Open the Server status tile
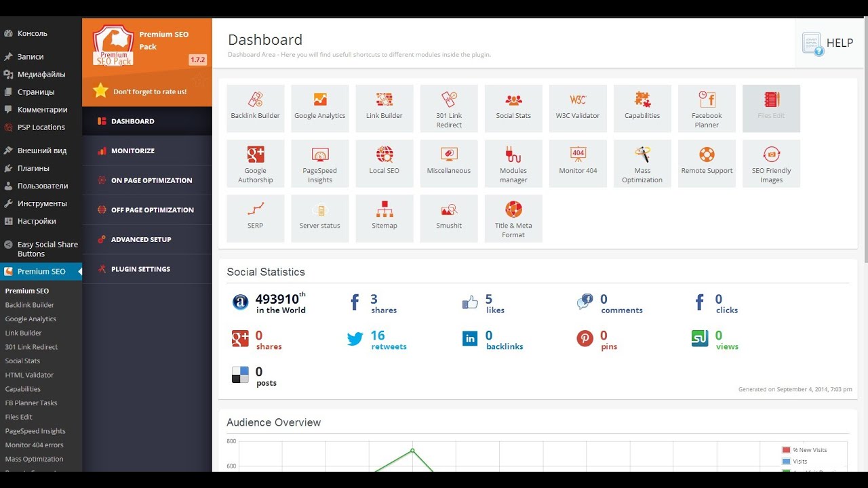868x488 pixels. (x=320, y=218)
